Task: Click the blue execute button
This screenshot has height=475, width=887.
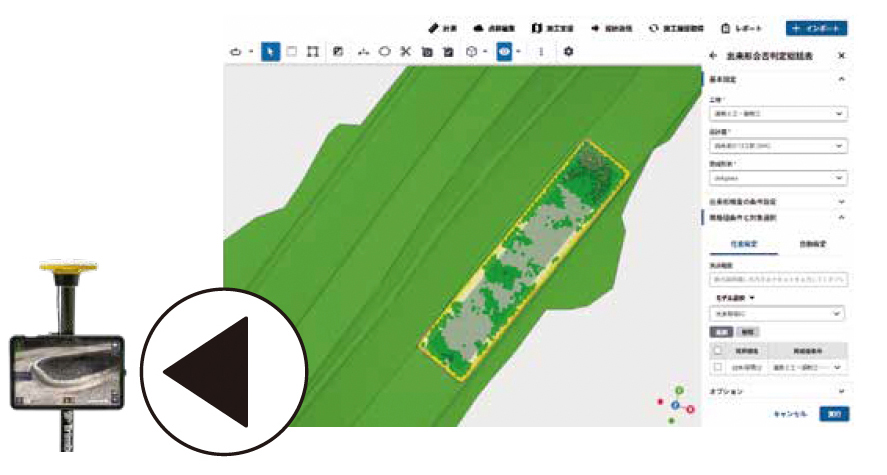Action: point(834,414)
